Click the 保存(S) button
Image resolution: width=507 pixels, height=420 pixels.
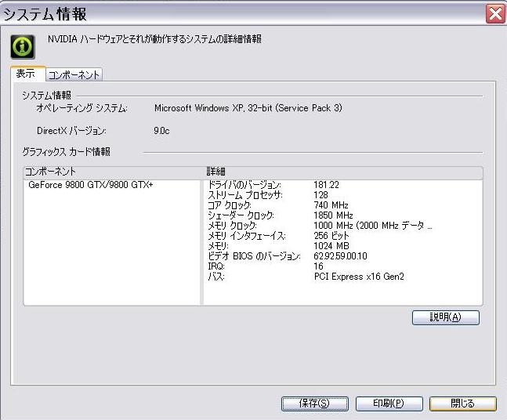pyautogui.click(x=314, y=404)
